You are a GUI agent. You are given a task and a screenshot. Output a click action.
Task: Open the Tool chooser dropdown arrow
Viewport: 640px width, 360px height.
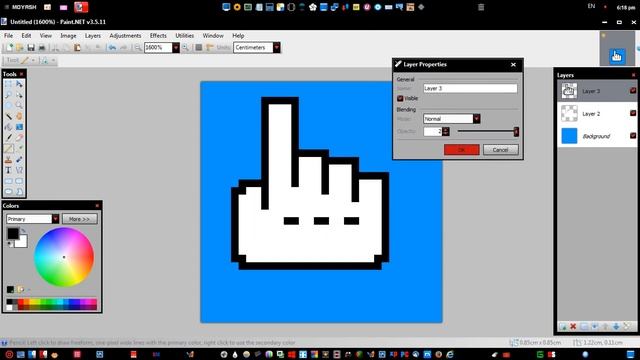[x=33, y=60]
